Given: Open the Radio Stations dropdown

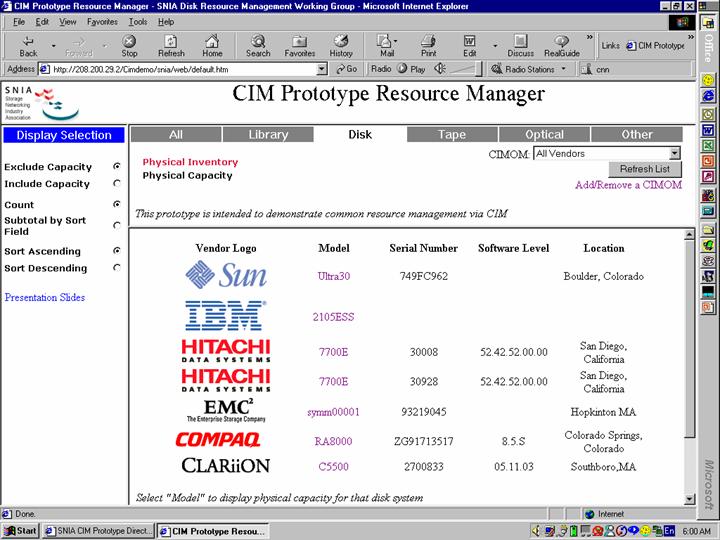Looking at the screenshot, I should pos(529,69).
